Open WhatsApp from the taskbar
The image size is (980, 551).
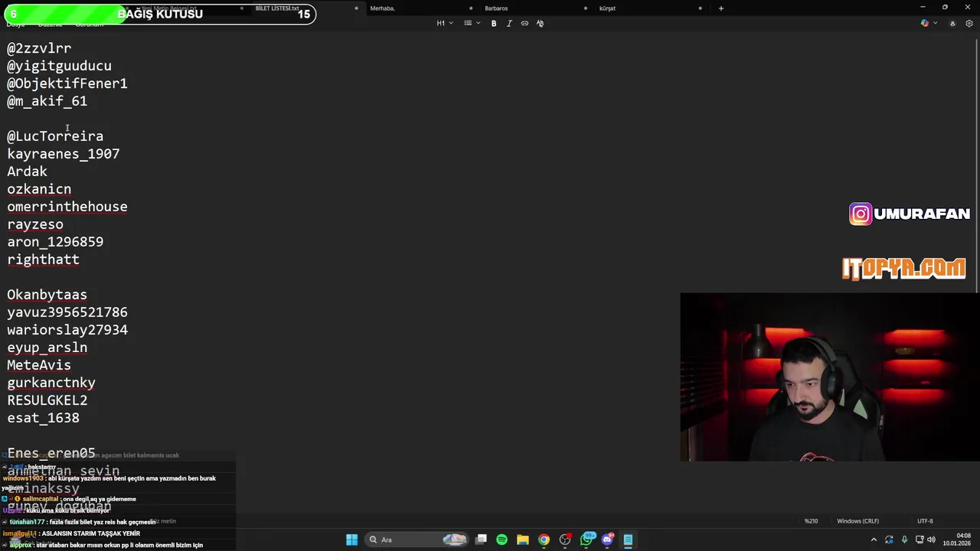click(586, 540)
